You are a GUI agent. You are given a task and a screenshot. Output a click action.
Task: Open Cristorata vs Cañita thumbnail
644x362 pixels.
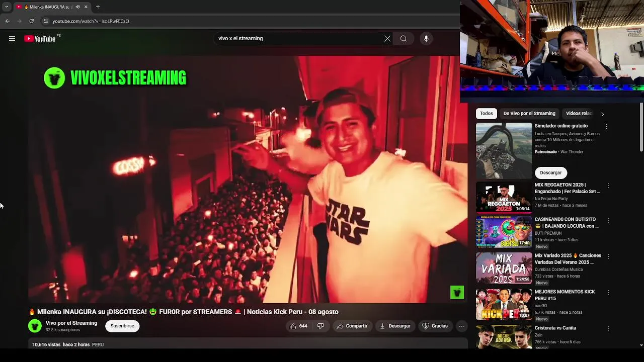pyautogui.click(x=504, y=336)
